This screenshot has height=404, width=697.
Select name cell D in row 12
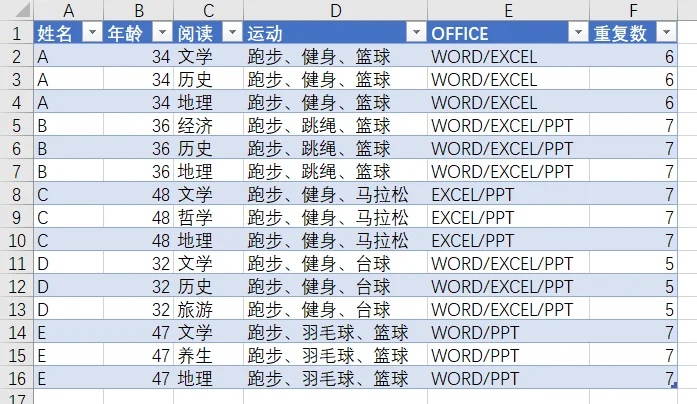click(x=68, y=286)
